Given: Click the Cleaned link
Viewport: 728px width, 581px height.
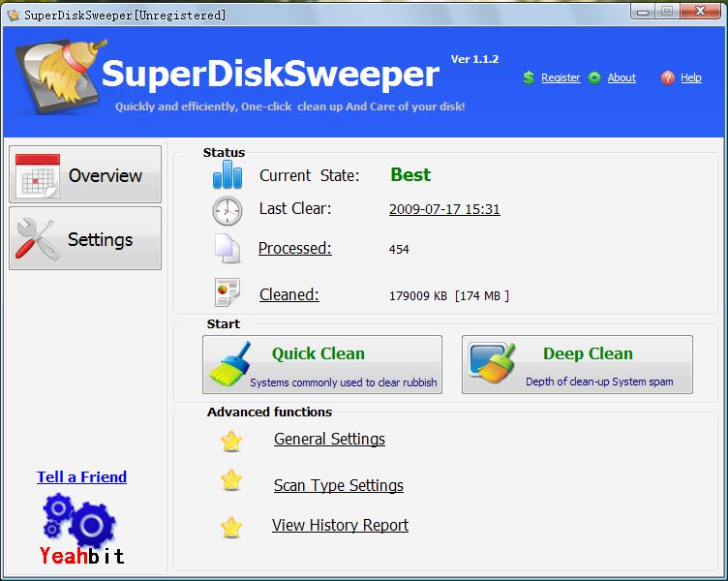Looking at the screenshot, I should click(x=289, y=294).
